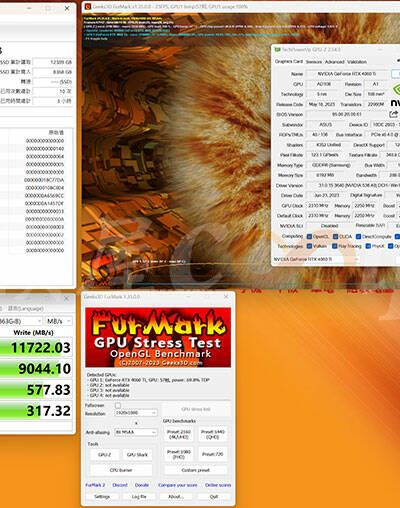Open the Discord link
The height and width of the screenshot is (508, 400).
pyautogui.click(x=120, y=485)
